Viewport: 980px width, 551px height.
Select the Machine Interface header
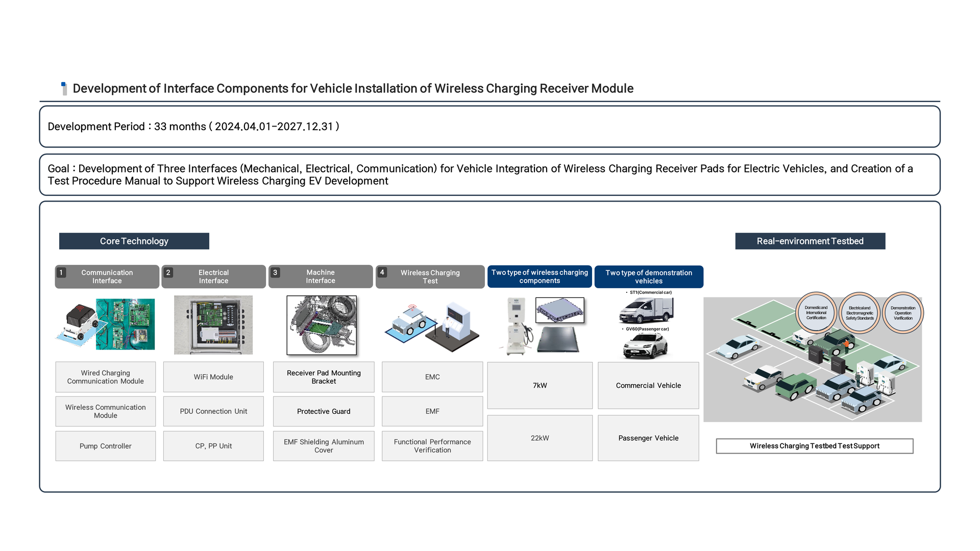coord(321,277)
